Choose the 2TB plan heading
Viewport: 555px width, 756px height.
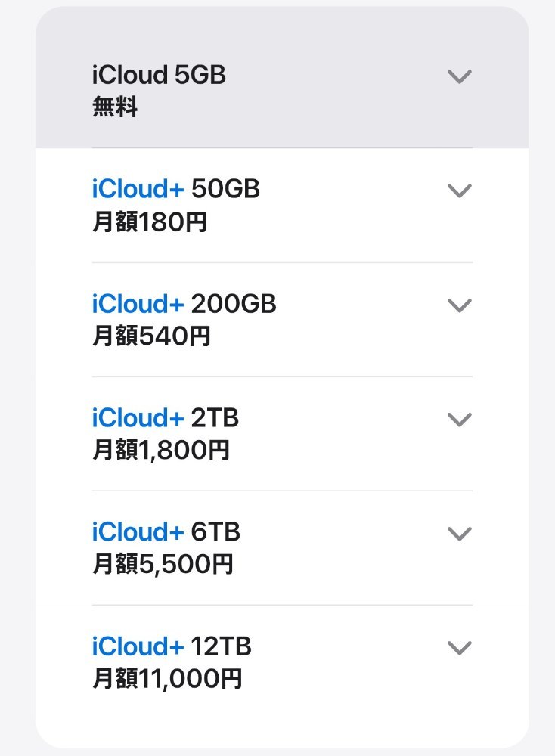point(166,418)
